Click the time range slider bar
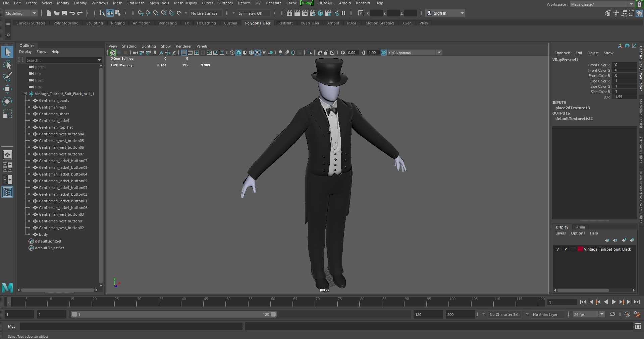 point(174,314)
